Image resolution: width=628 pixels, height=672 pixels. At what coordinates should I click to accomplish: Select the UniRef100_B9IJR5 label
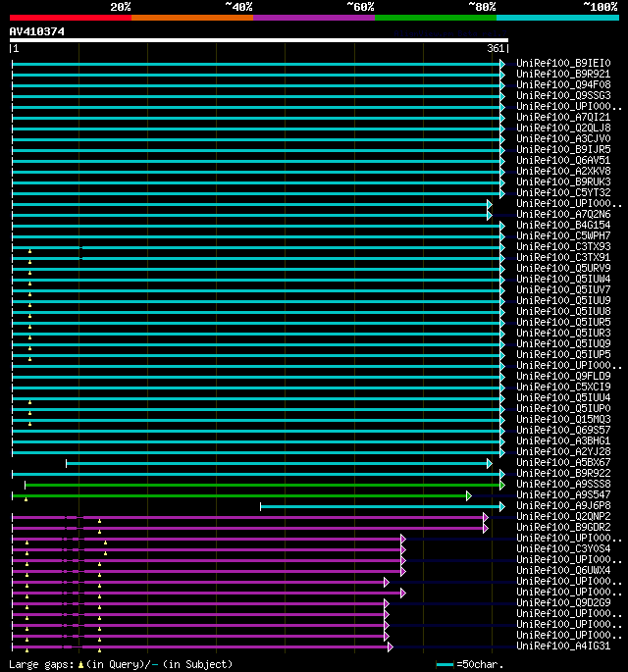click(563, 149)
